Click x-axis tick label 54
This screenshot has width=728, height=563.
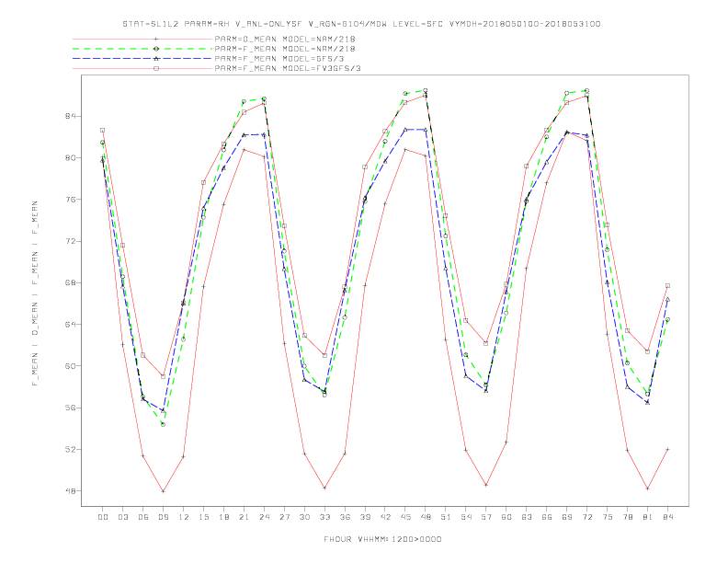(466, 517)
